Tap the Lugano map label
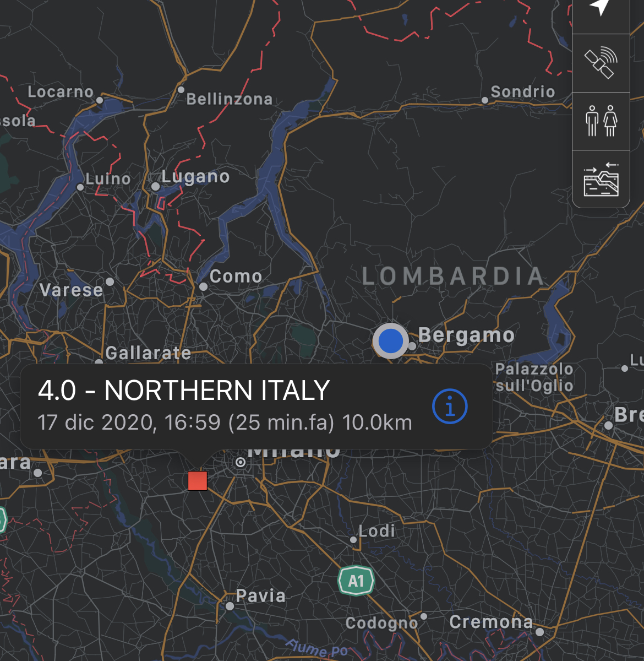 coord(195,177)
